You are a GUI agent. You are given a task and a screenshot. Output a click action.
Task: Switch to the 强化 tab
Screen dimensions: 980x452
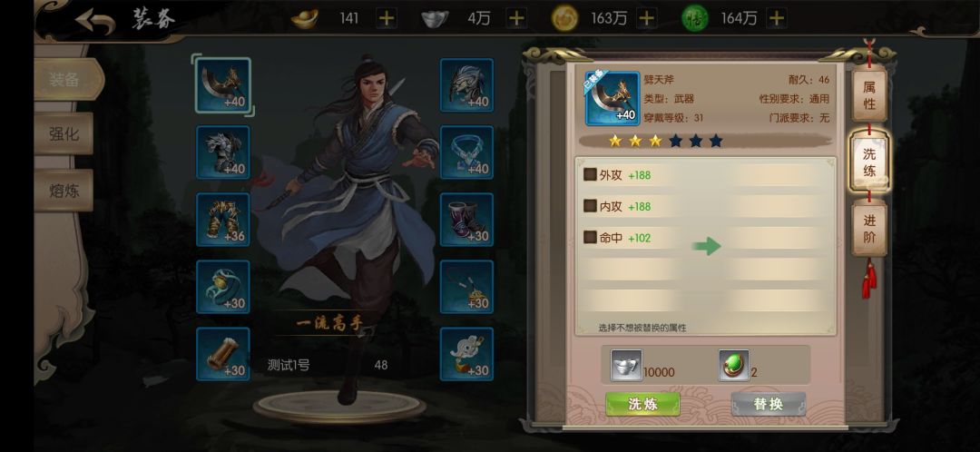(64, 133)
